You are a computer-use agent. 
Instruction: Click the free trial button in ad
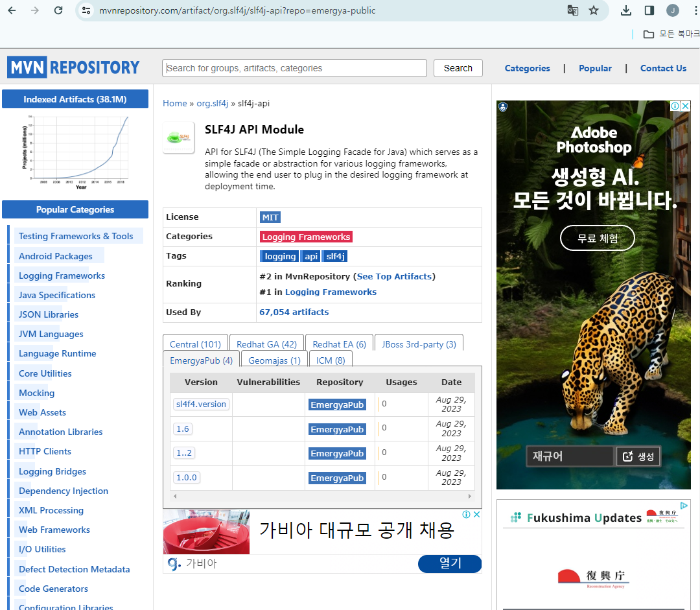598,238
